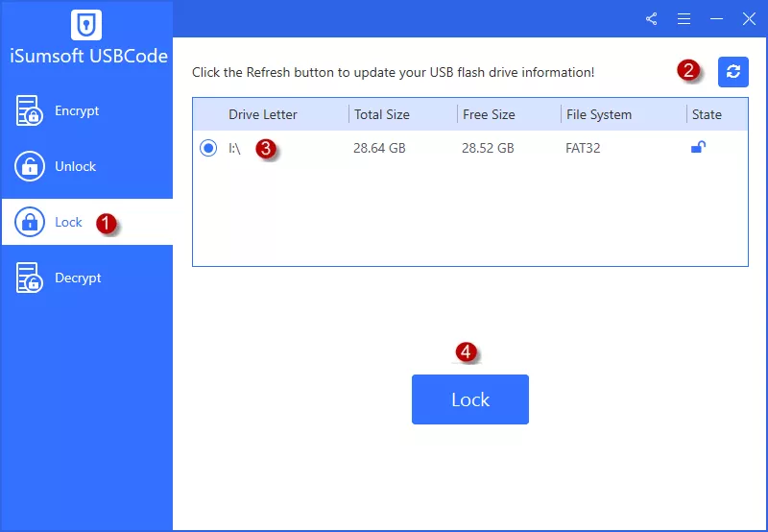Click the Free Size column header
Image resolution: width=768 pixels, height=532 pixels.
(489, 114)
